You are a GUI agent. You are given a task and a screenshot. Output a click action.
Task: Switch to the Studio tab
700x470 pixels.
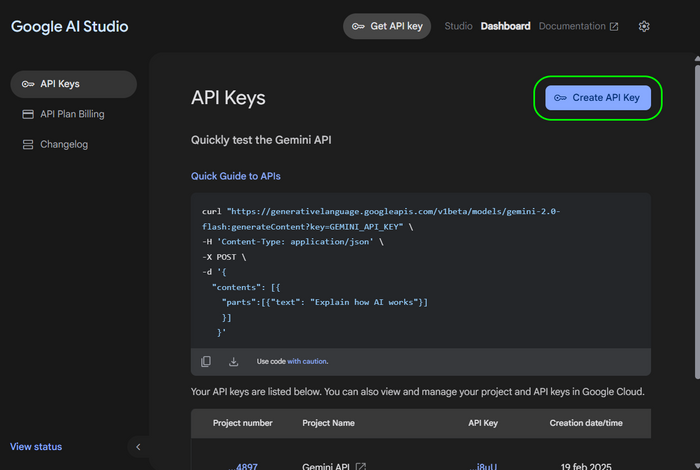[x=458, y=26]
